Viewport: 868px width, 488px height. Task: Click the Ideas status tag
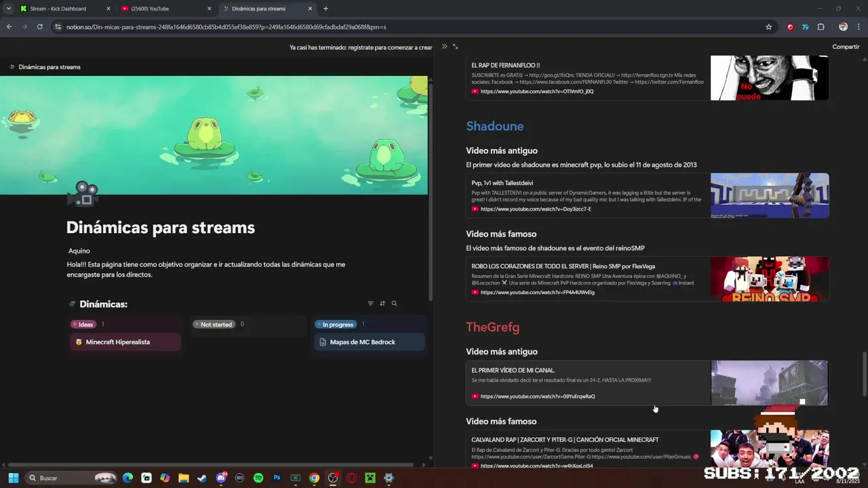pos(82,325)
